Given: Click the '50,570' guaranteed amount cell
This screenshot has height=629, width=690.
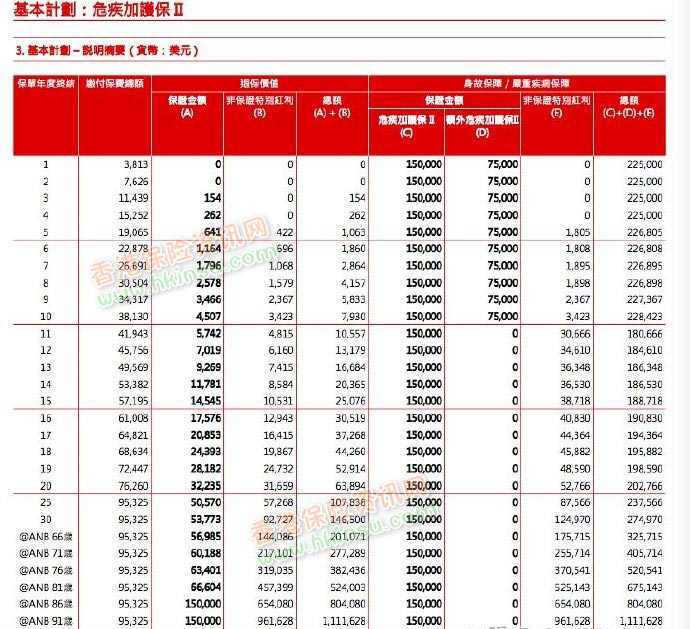Looking at the screenshot, I should click(x=206, y=502).
